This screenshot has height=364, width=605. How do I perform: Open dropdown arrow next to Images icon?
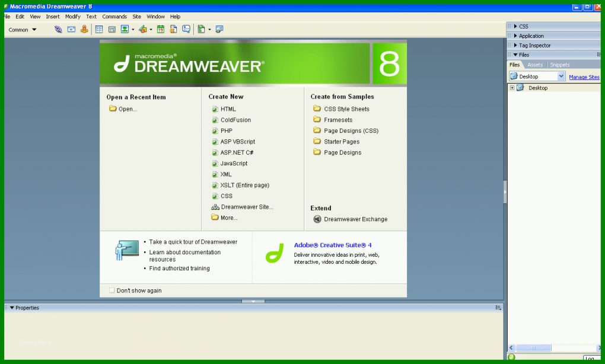[133, 30]
